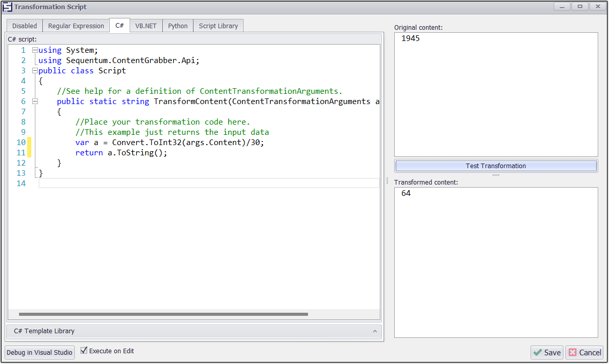Maximize the Transformation Script window

(580, 7)
